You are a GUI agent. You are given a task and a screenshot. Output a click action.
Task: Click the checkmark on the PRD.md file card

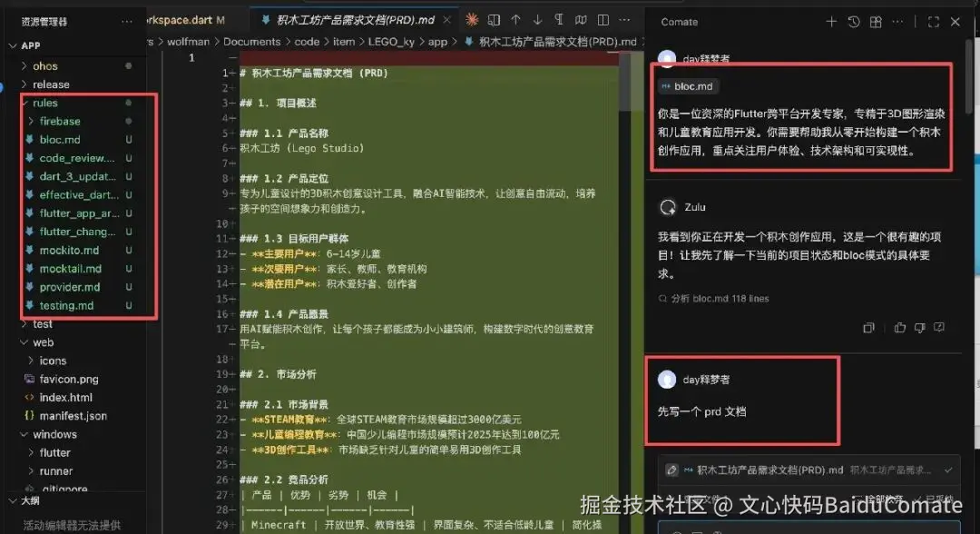coord(948,470)
